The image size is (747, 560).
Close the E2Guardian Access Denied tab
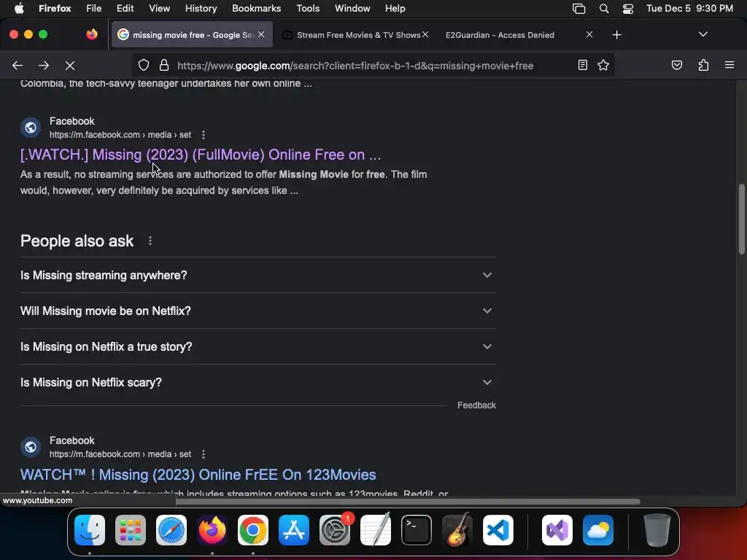pyautogui.click(x=589, y=34)
